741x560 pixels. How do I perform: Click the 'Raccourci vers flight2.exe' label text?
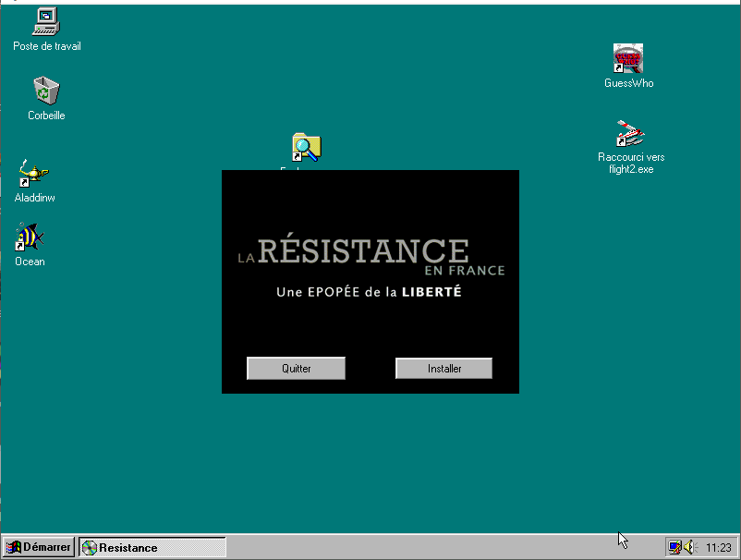pos(631,163)
